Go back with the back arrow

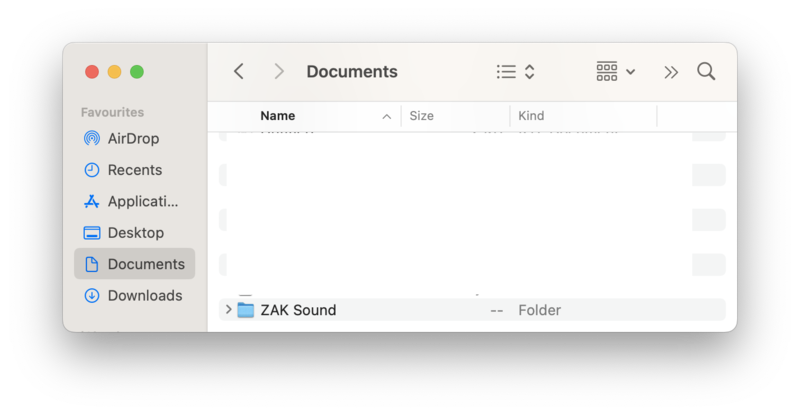tap(239, 71)
